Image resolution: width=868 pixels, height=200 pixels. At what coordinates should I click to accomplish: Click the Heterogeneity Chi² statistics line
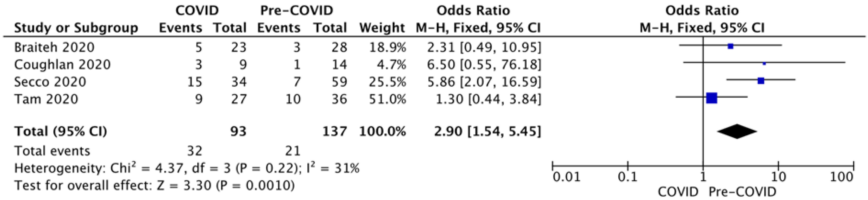click(x=187, y=168)
